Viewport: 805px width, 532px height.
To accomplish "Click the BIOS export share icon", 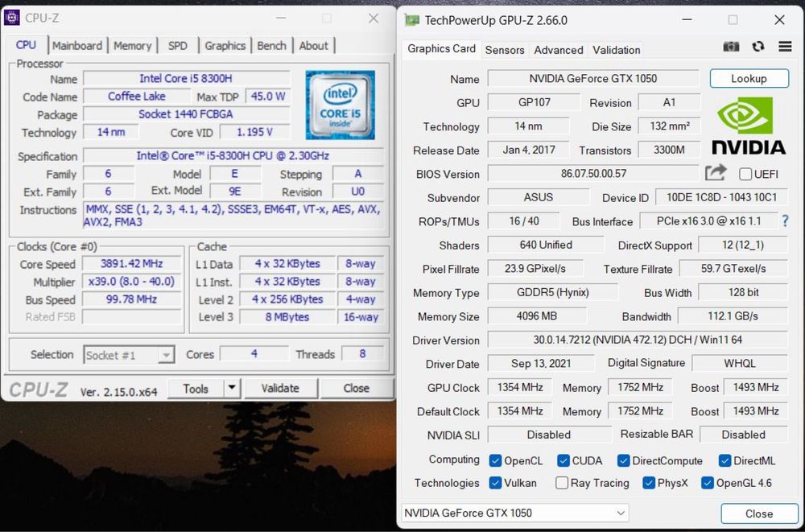I will tap(716, 172).
